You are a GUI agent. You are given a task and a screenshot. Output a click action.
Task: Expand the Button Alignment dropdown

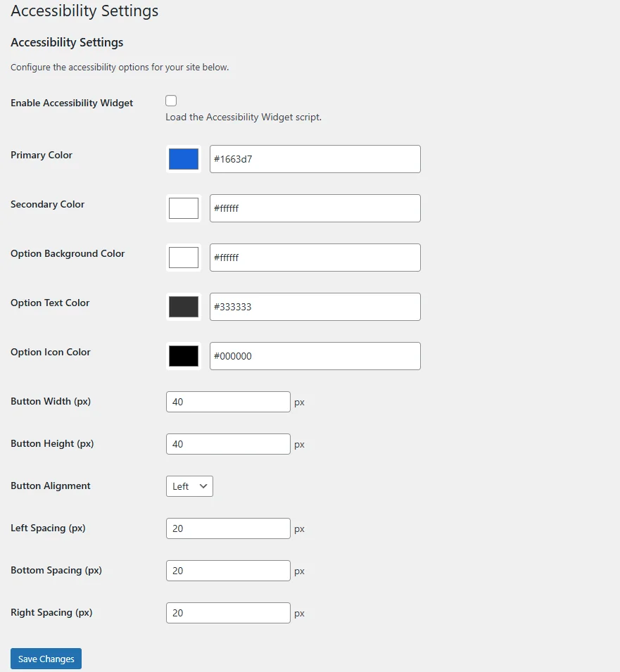pyautogui.click(x=189, y=486)
